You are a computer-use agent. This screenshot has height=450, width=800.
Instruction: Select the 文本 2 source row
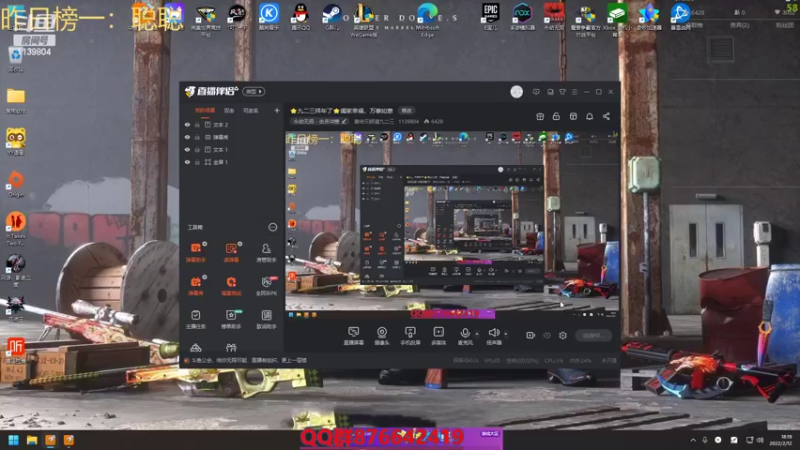232,124
